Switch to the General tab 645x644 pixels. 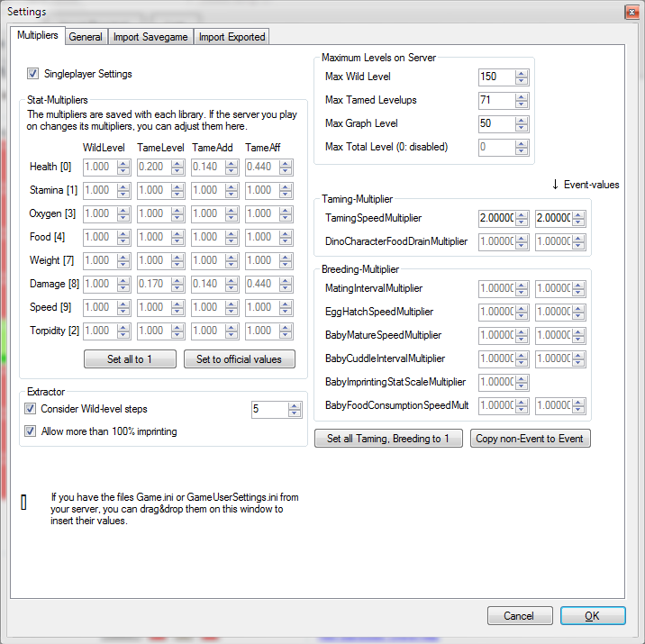(86, 37)
